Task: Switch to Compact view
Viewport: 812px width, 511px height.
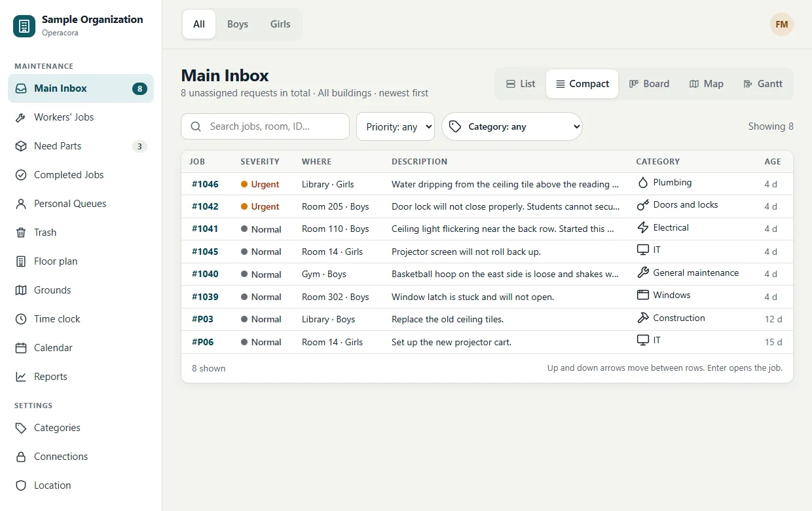Action: (582, 84)
